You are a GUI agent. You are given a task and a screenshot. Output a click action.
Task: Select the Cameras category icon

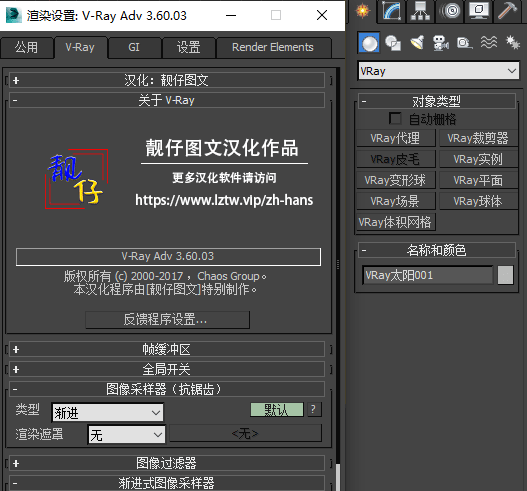pyautogui.click(x=441, y=43)
